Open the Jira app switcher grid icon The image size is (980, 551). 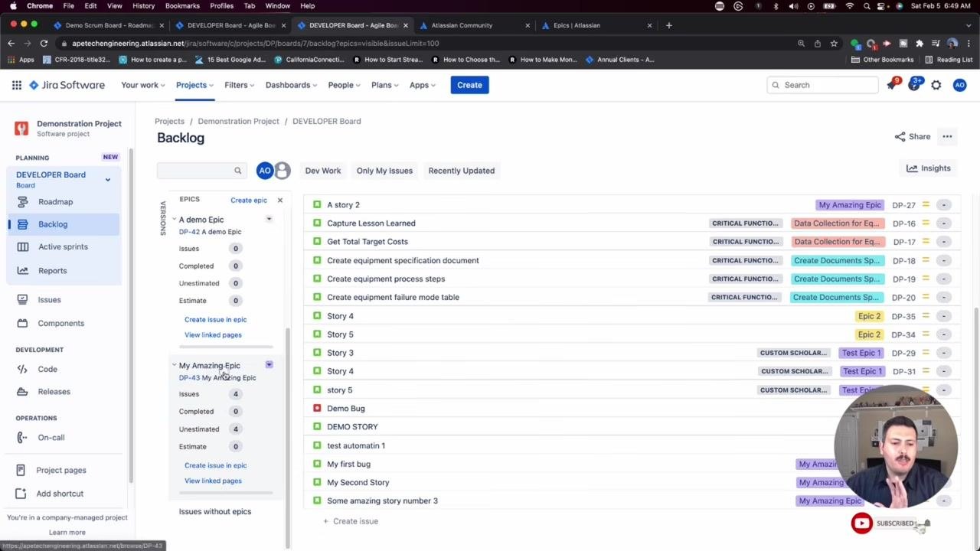(16, 85)
